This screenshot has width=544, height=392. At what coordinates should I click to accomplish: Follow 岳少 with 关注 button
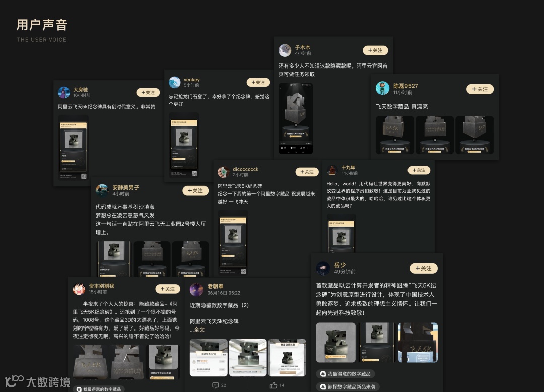point(424,268)
